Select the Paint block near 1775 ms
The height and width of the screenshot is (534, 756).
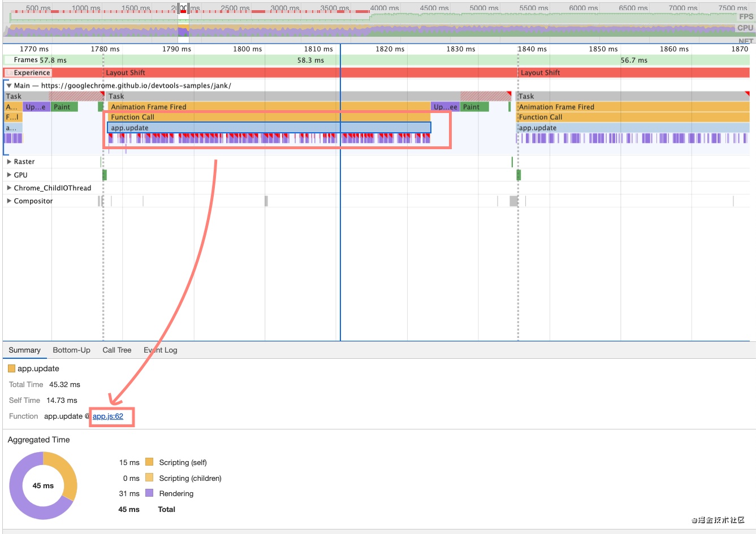tap(64, 107)
